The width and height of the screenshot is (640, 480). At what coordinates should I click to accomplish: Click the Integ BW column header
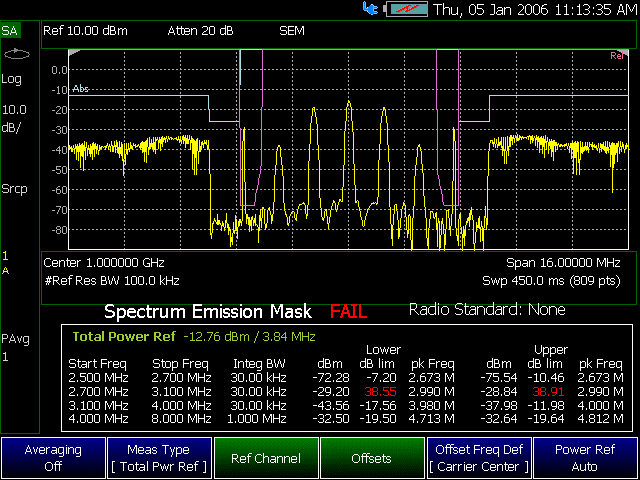[259, 364]
